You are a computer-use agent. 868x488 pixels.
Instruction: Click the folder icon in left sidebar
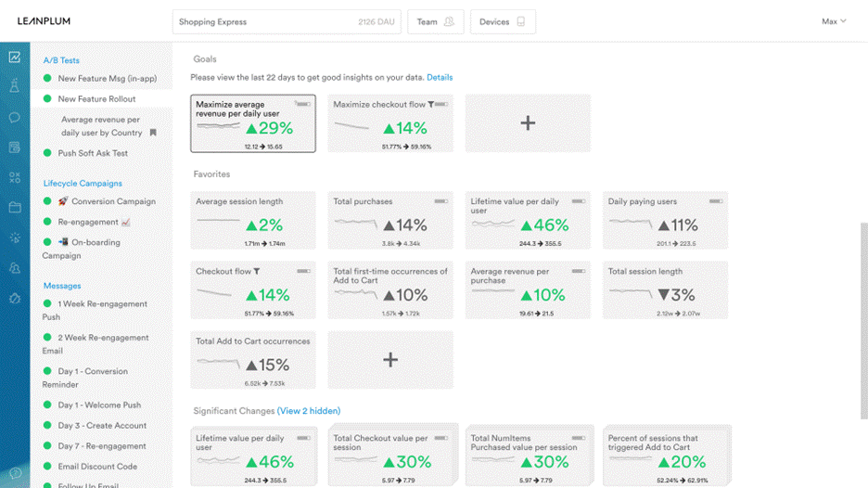(14, 207)
